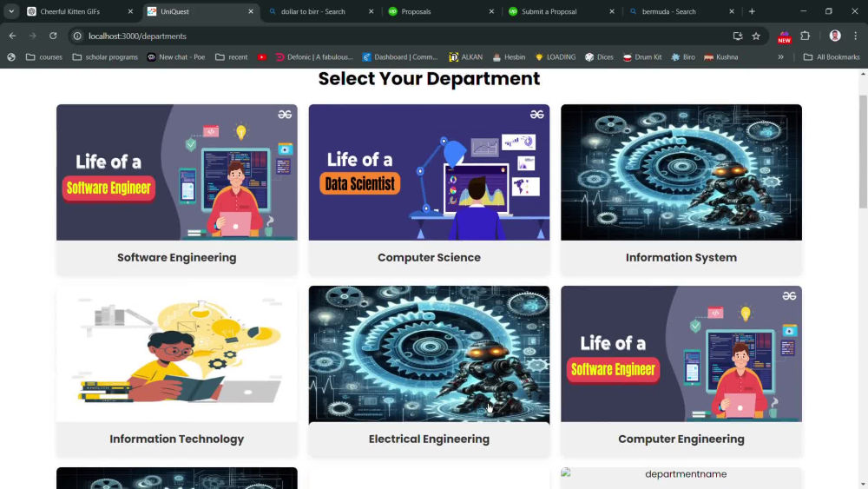868x489 pixels.
Task: Click the Software Engineering label
Action: click(x=176, y=257)
